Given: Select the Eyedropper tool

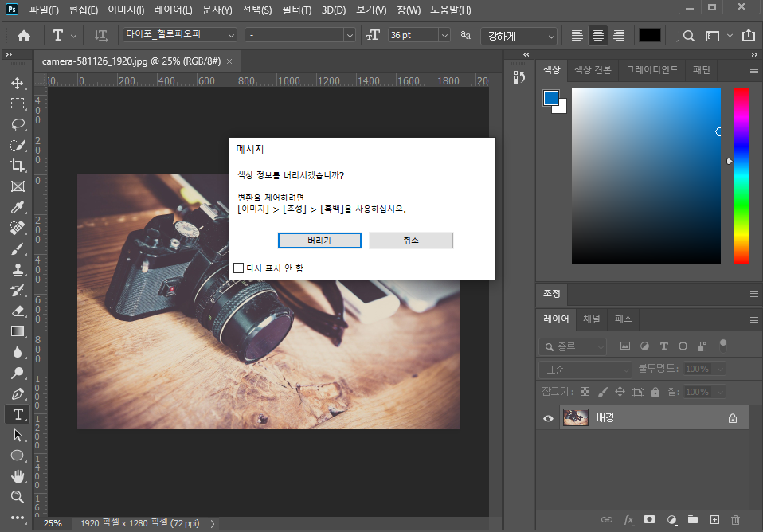Looking at the screenshot, I should 18,207.
